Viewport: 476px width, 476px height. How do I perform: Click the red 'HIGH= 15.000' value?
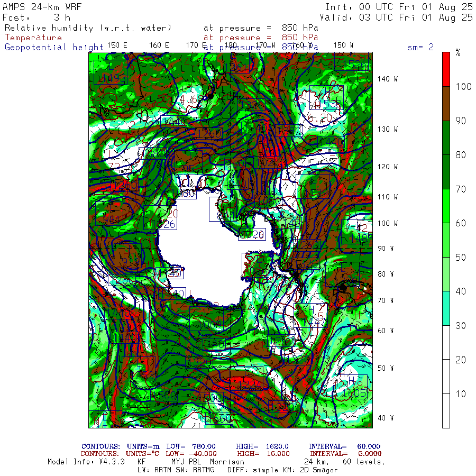(x=263, y=454)
